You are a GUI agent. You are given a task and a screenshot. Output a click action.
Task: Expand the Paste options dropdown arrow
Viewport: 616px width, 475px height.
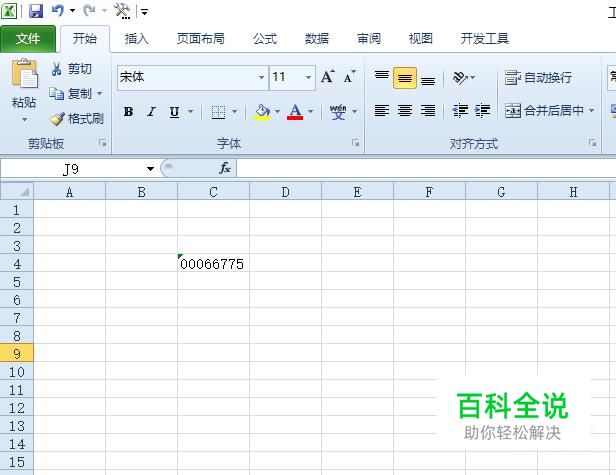click(24, 119)
